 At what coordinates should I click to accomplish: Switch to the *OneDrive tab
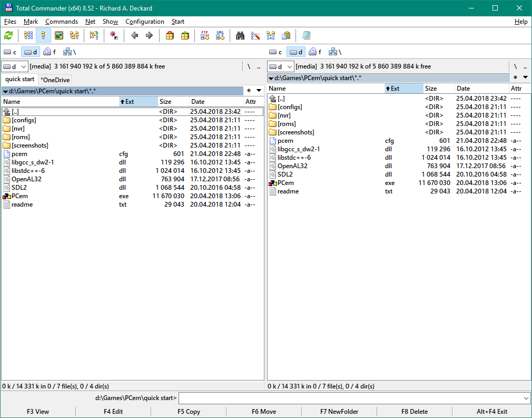(55, 80)
